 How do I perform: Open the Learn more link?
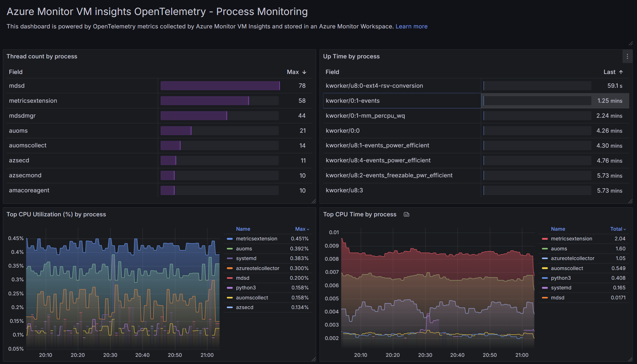pos(411,27)
